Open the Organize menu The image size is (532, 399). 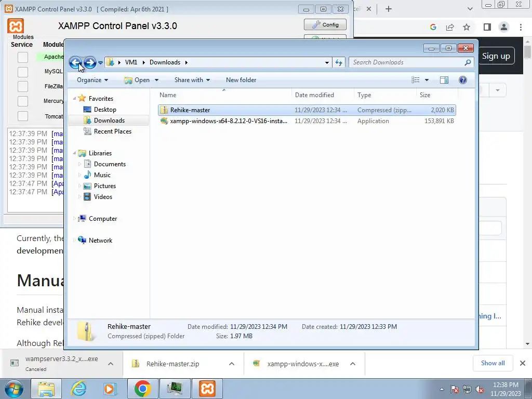[x=92, y=80]
